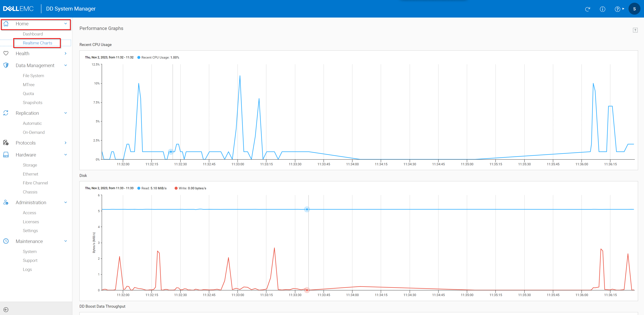Click the help question mark button

[x=617, y=9]
